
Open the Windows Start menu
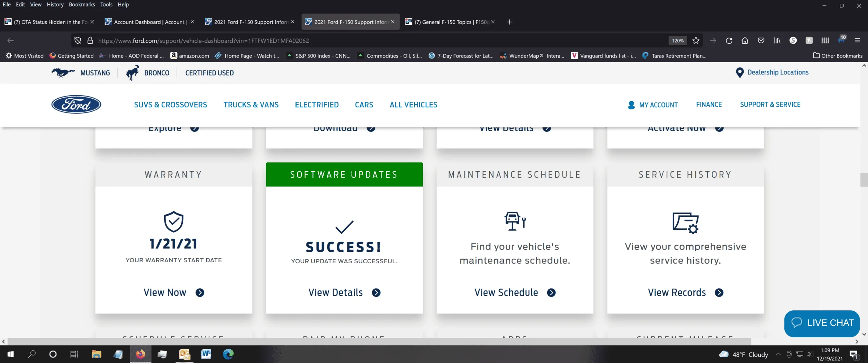pyautogui.click(x=10, y=354)
